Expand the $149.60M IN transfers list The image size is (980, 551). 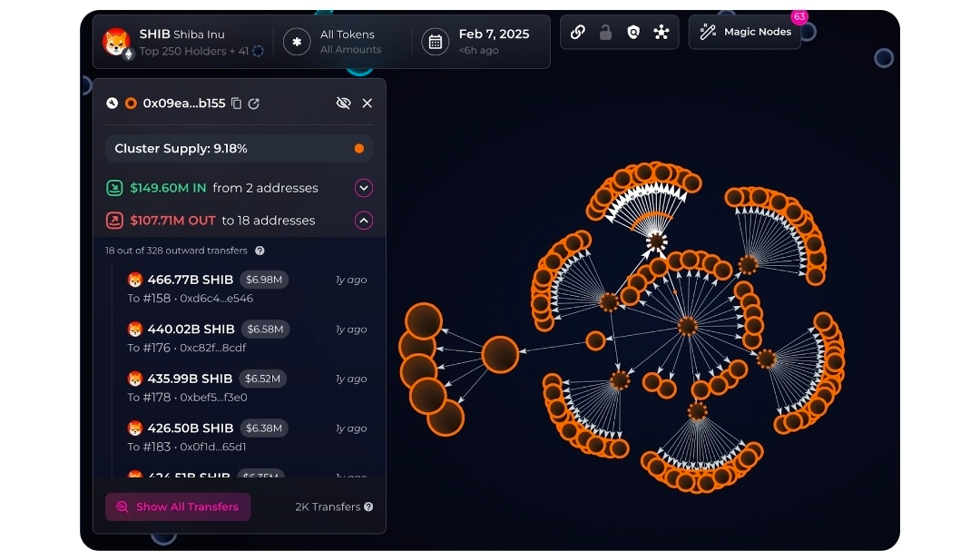tap(364, 188)
